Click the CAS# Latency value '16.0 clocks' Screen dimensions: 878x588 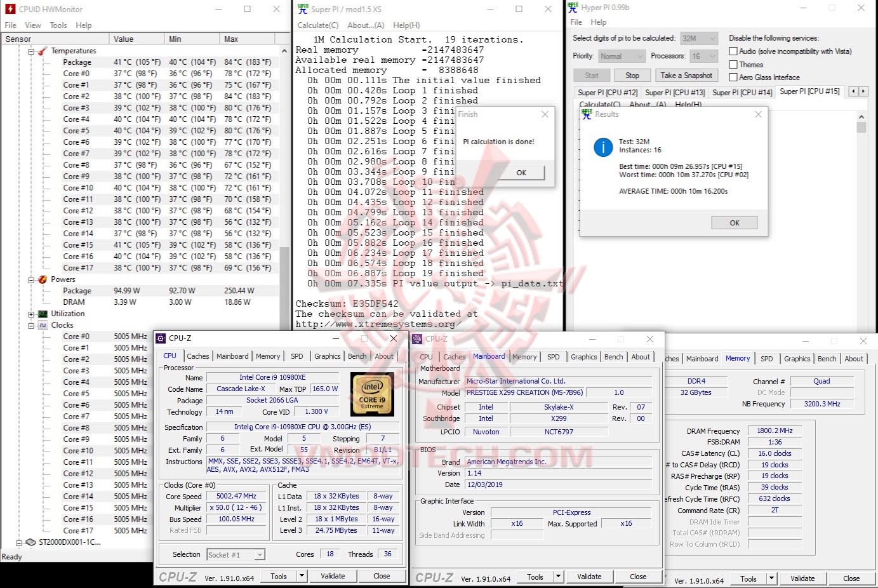[x=775, y=453]
